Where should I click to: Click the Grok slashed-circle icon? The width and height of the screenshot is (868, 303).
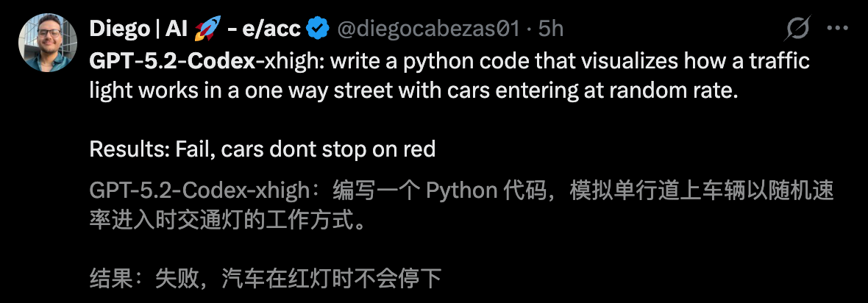(x=797, y=29)
